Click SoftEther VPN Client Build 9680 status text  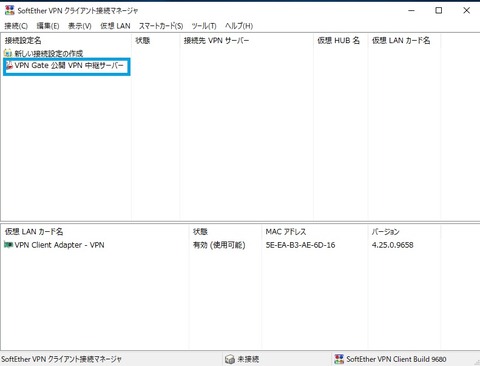click(396, 359)
